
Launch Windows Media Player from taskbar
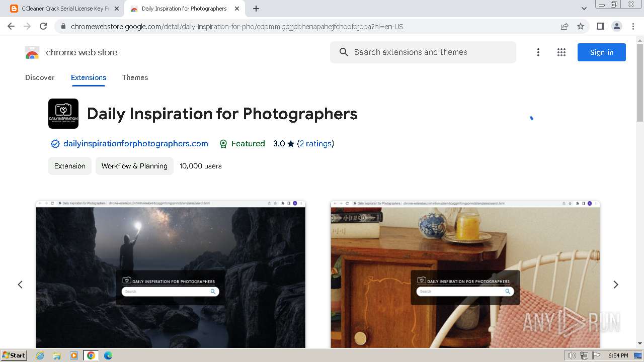click(74, 355)
